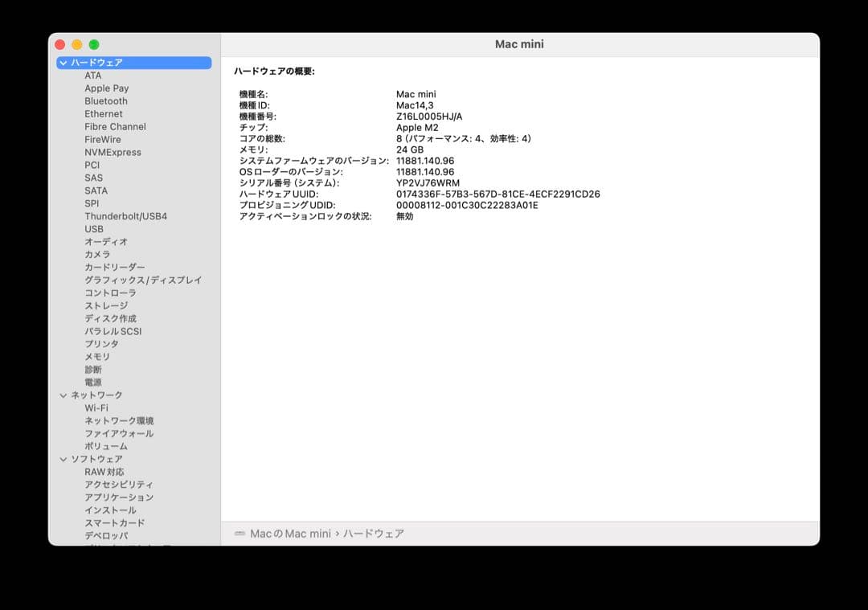Select カードリーダー in the sidebar
The image size is (868, 610).
115,268
